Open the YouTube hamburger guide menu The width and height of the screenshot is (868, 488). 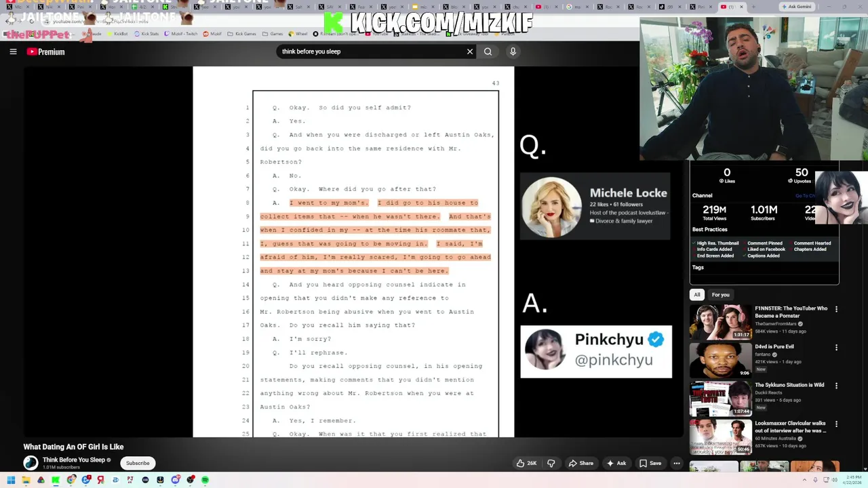tap(13, 52)
